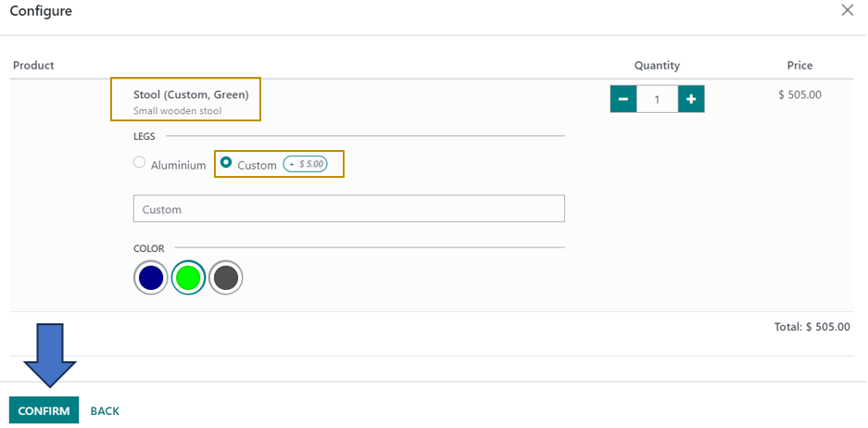Click the Small wooden stool description
The width and height of the screenshot is (868, 428).
(177, 111)
